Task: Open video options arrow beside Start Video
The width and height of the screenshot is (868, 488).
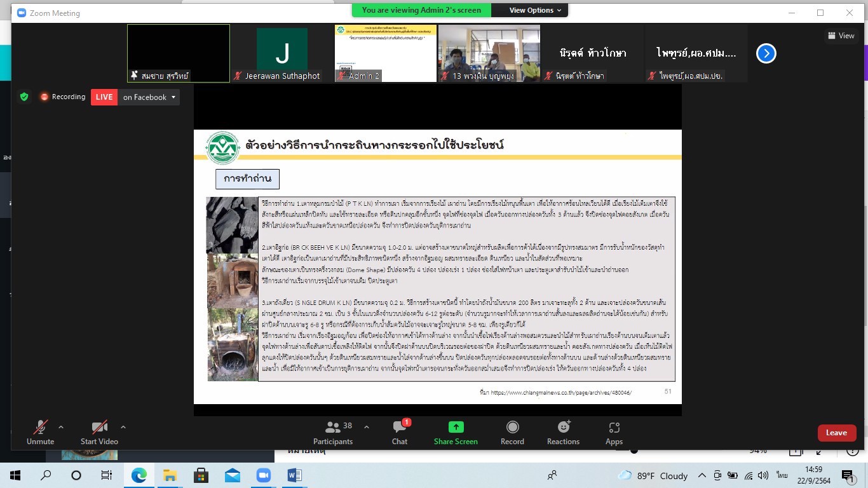Action: coord(123,427)
